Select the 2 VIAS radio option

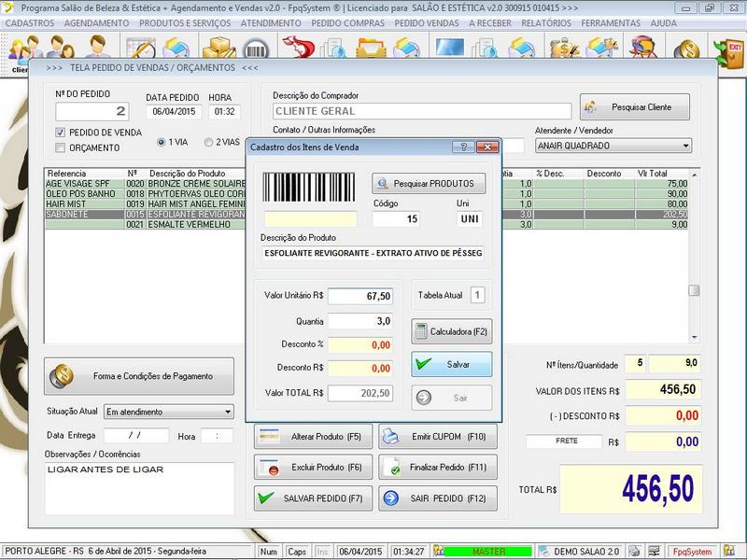(208, 142)
